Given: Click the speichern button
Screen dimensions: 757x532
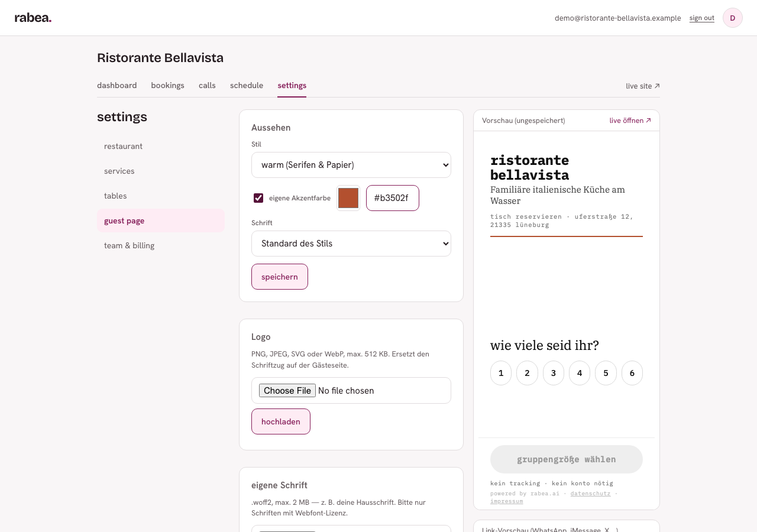Looking at the screenshot, I should click(280, 277).
